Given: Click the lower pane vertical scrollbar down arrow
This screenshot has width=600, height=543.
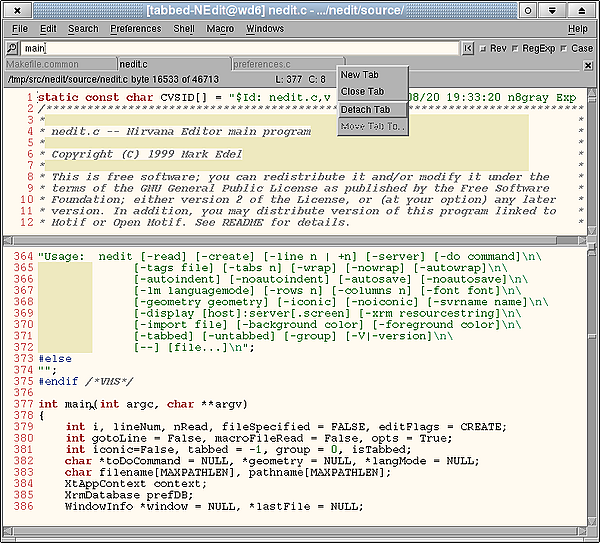Looking at the screenshot, I should 592,521.
